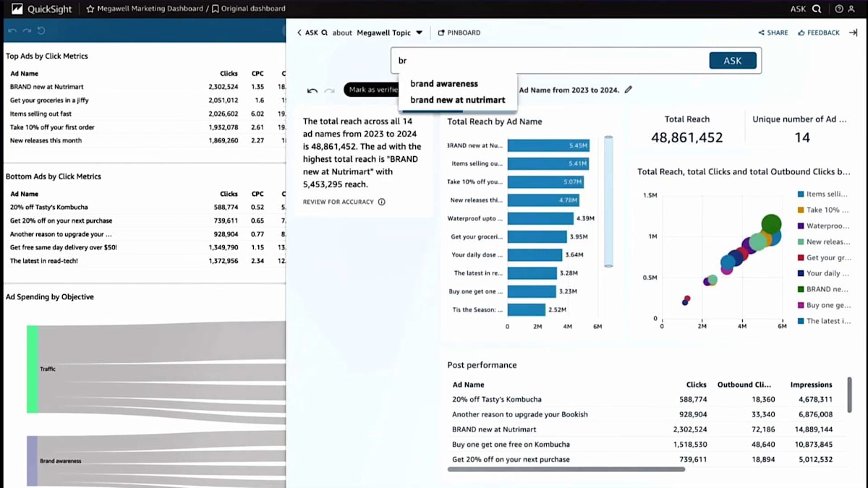
Task: Share the answer
Action: (773, 33)
